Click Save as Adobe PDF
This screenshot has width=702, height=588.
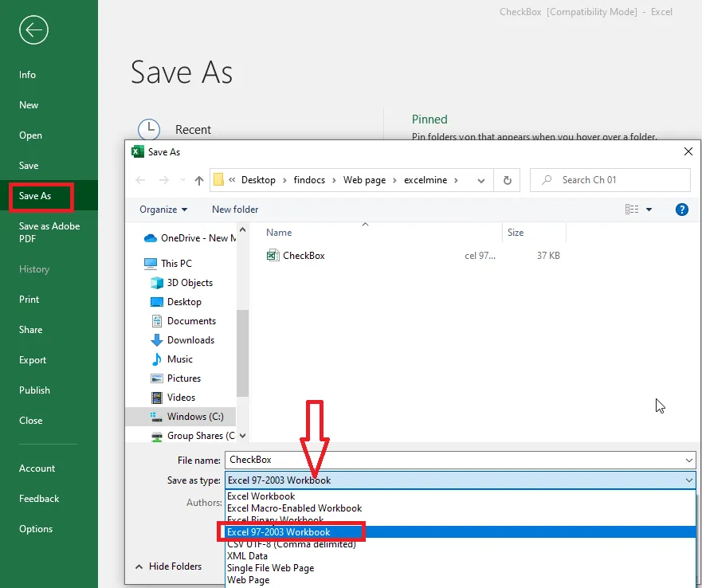[x=49, y=232]
